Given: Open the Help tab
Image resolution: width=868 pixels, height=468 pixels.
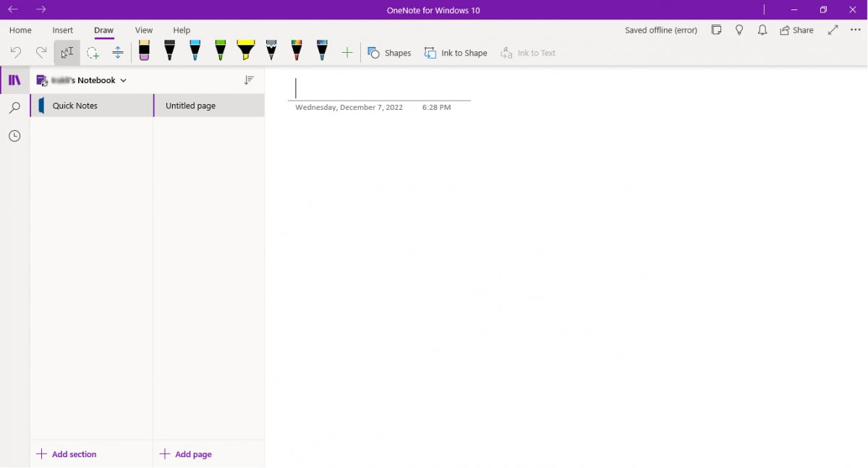Looking at the screenshot, I should coord(182,30).
